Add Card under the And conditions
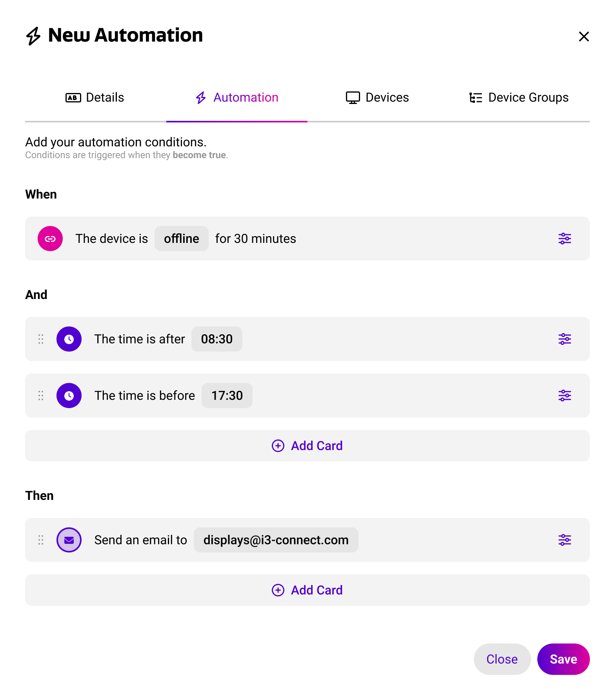 click(x=307, y=446)
